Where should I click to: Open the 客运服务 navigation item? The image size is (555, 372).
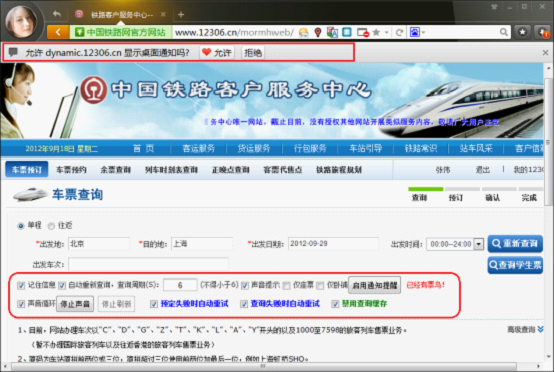[199, 148]
